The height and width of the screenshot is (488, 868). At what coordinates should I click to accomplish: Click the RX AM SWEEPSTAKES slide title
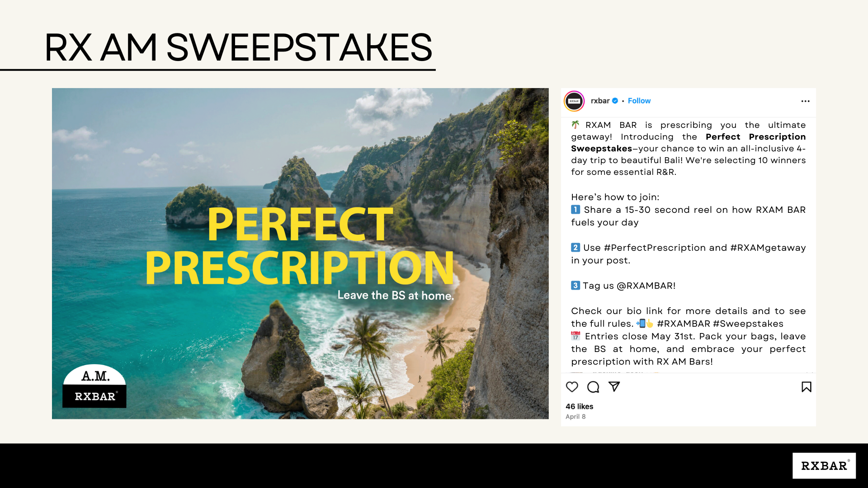click(x=238, y=47)
